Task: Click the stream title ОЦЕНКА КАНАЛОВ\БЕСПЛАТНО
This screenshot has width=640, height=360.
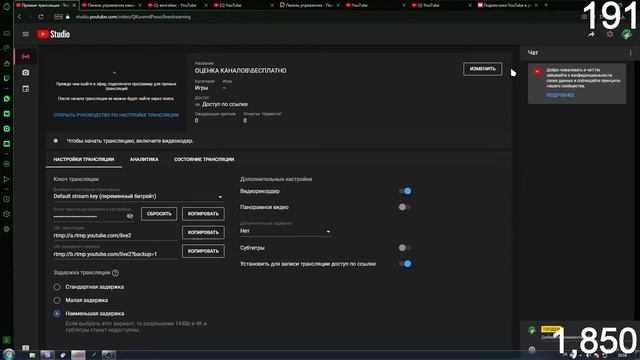Action: [240, 71]
